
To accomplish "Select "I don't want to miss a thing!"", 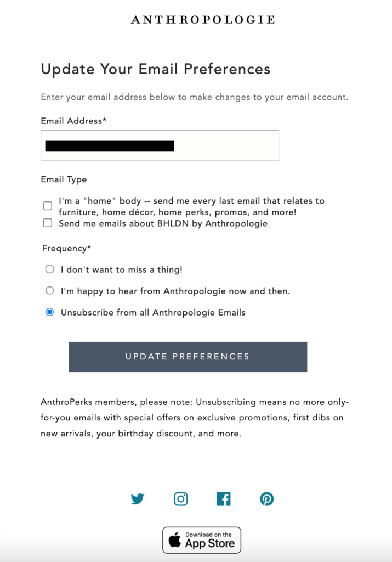I will (50, 269).
